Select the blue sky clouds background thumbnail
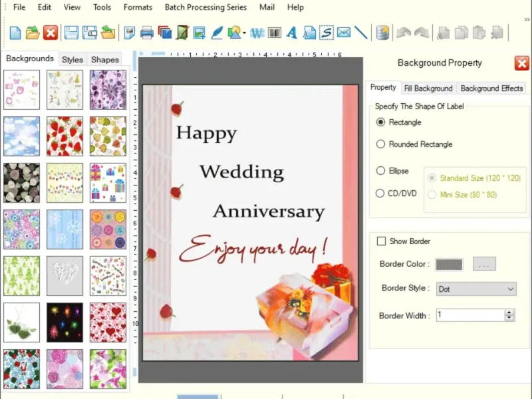Viewport: 532px width, 399px height. [22, 136]
